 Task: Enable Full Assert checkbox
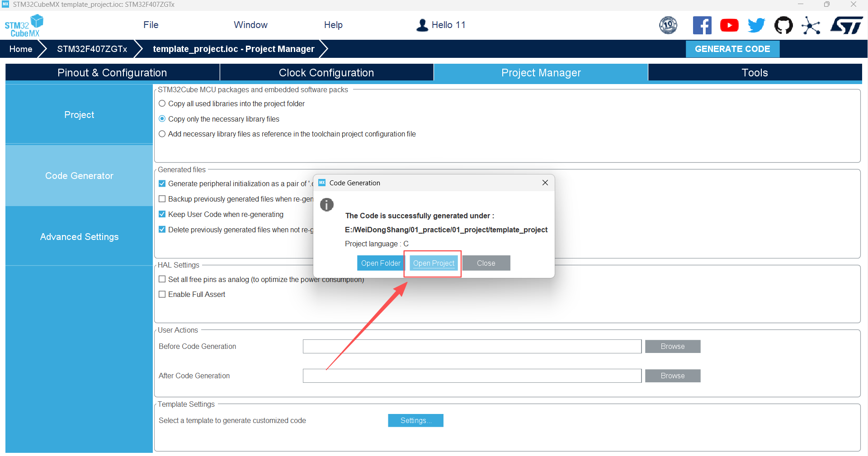[x=162, y=294]
